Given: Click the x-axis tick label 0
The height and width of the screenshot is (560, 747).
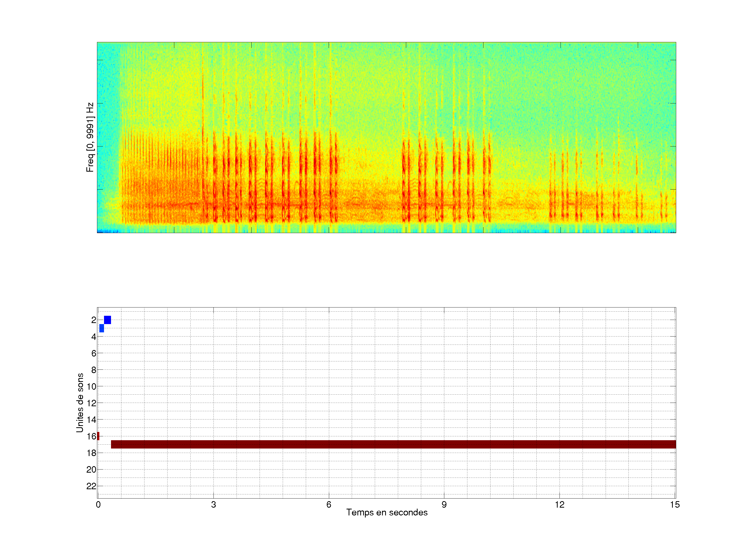Looking at the screenshot, I should [98, 505].
